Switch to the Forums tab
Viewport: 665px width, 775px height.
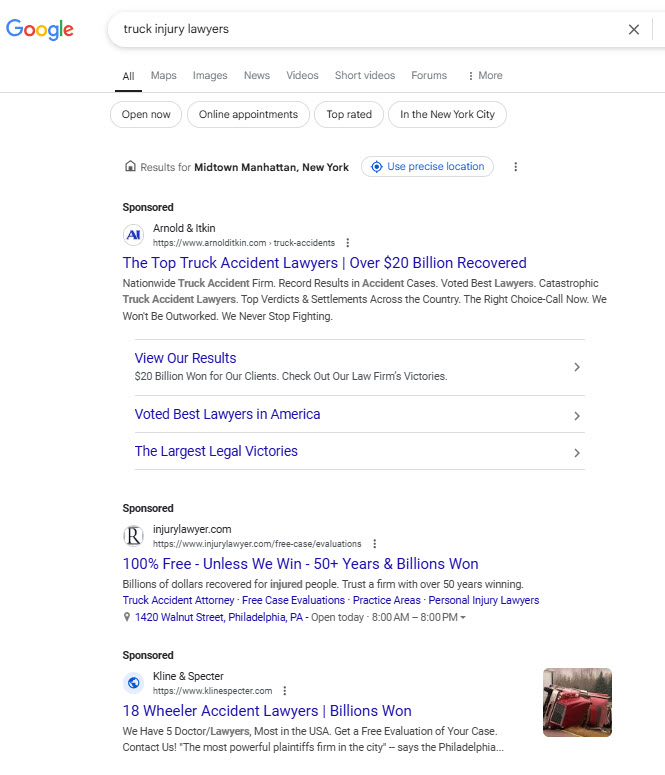coord(429,75)
